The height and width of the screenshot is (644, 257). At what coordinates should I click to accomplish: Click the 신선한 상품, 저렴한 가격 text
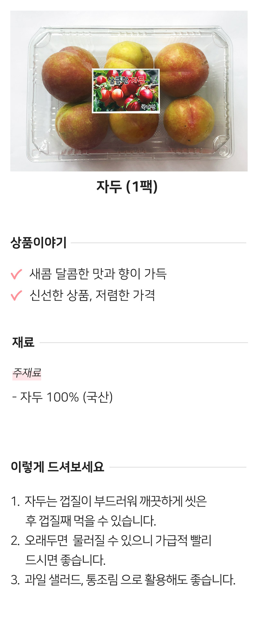(92, 295)
